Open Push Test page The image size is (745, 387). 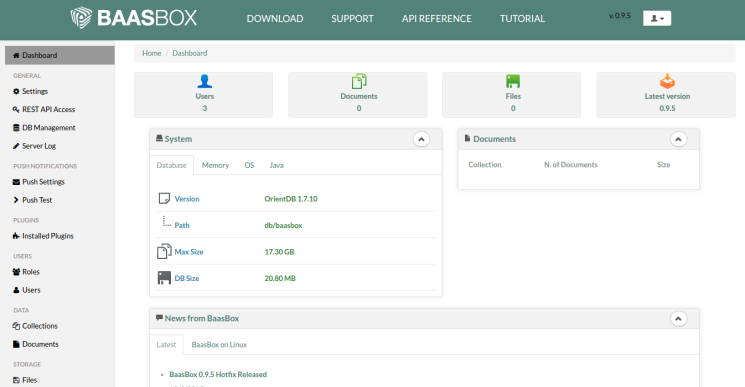point(37,200)
